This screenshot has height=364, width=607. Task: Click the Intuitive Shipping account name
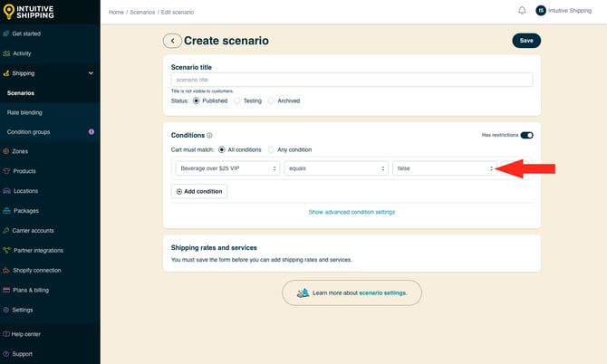[570, 11]
